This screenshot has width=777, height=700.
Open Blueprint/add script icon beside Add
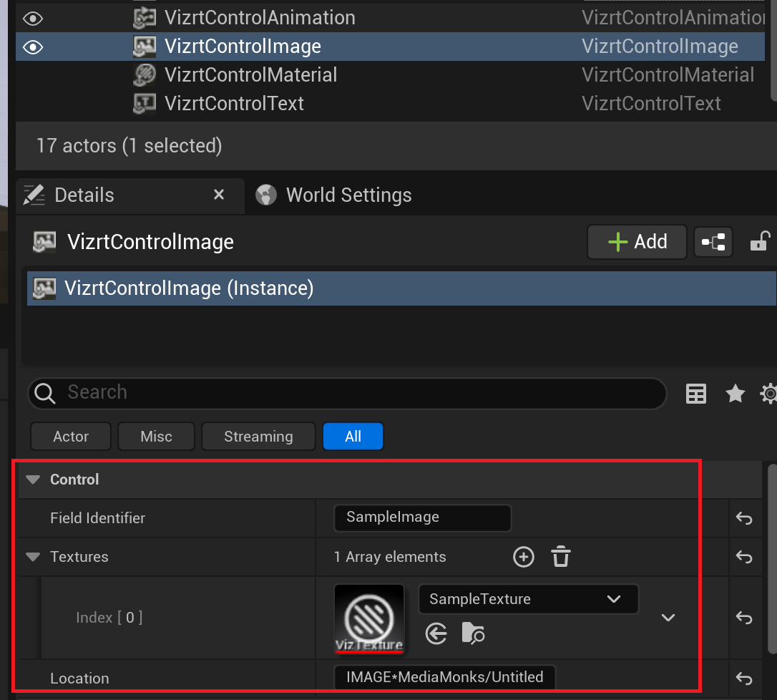coord(713,243)
